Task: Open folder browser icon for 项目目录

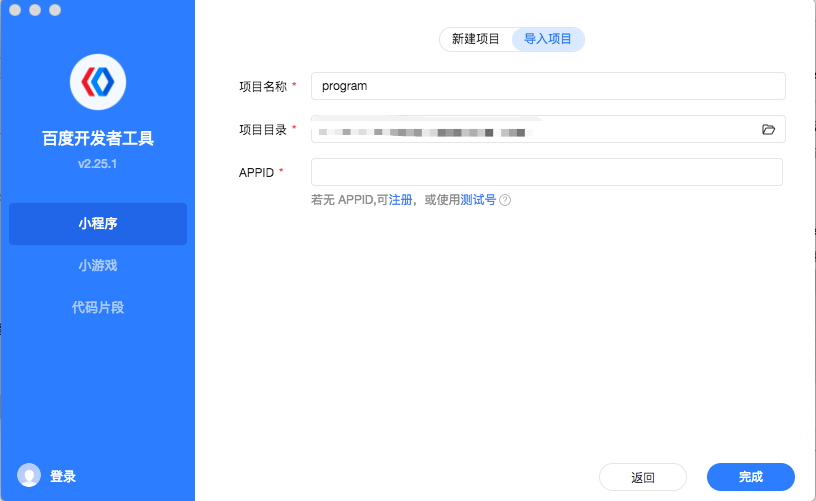Action: (x=768, y=130)
